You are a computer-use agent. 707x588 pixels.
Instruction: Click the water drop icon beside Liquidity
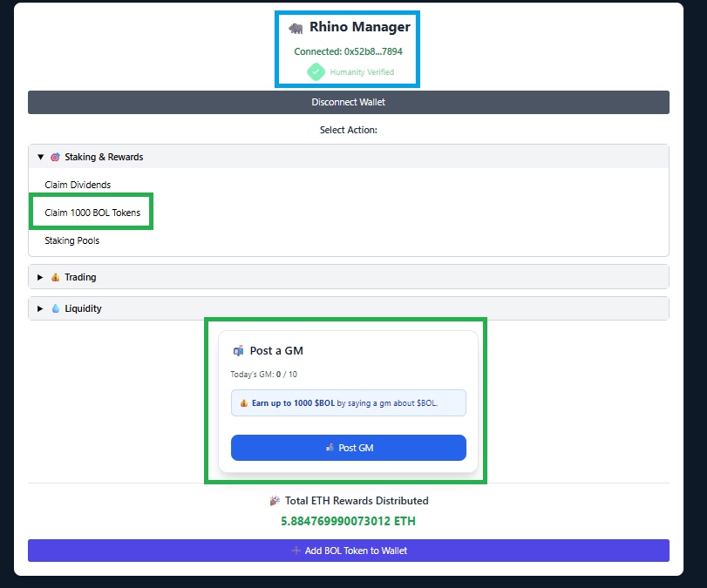tap(56, 308)
